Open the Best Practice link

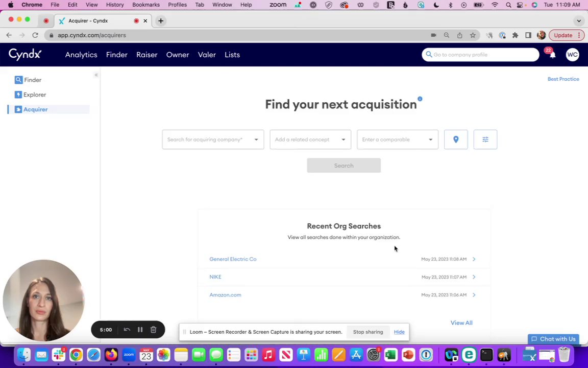(563, 79)
